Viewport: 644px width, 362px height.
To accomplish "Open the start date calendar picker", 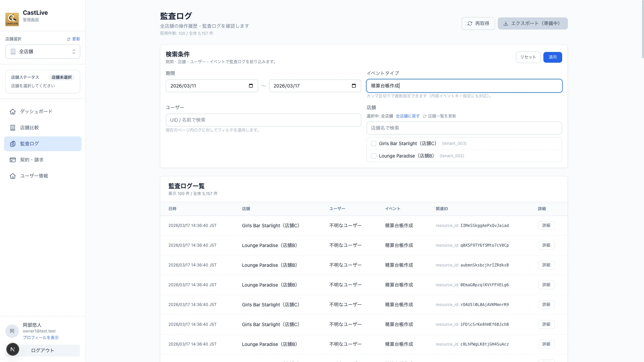I will click(x=251, y=85).
